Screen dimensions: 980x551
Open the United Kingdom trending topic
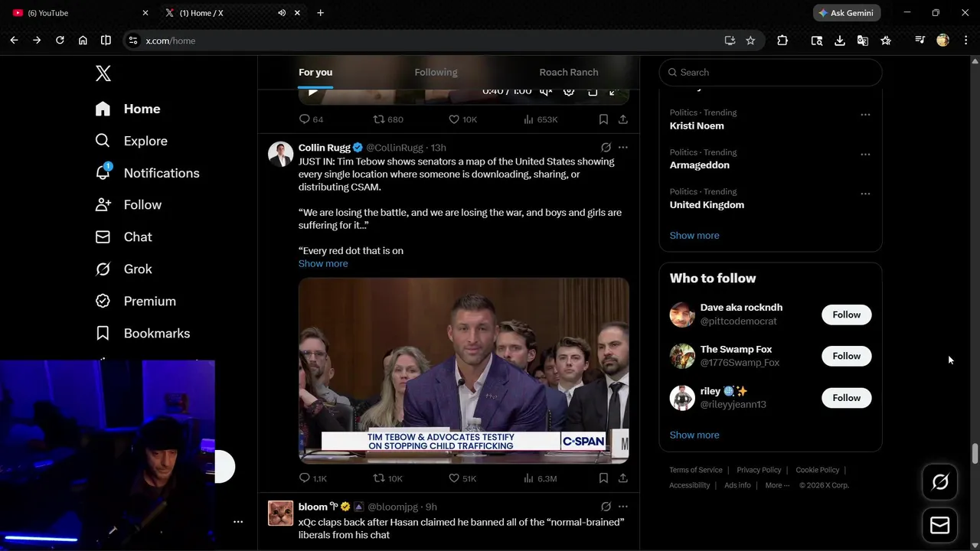pos(707,205)
